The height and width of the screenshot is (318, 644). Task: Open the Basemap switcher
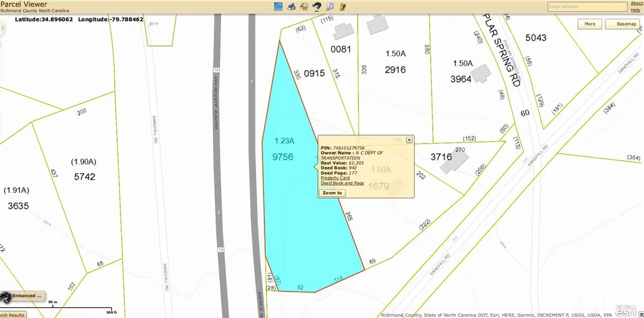pos(625,24)
